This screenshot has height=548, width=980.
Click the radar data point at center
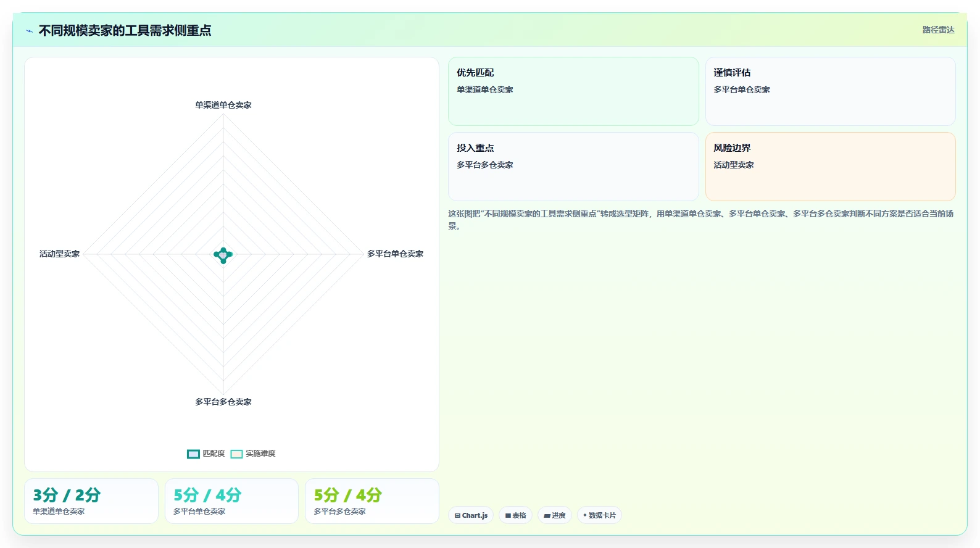(223, 255)
